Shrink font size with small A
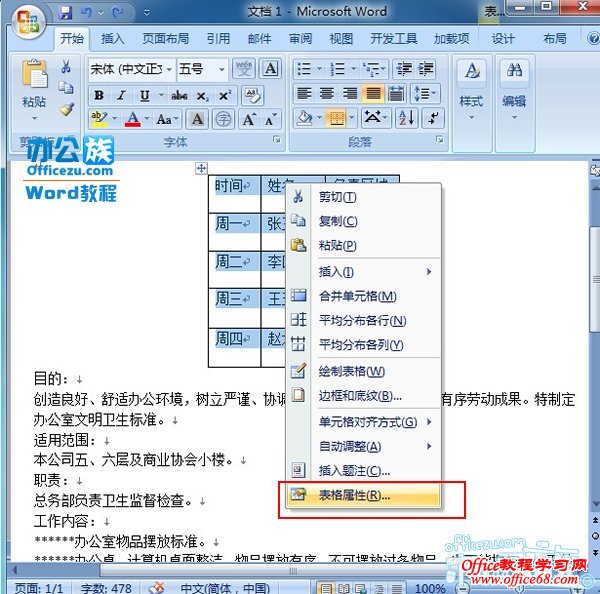Viewport: 600px width, 594px height. click(271, 119)
